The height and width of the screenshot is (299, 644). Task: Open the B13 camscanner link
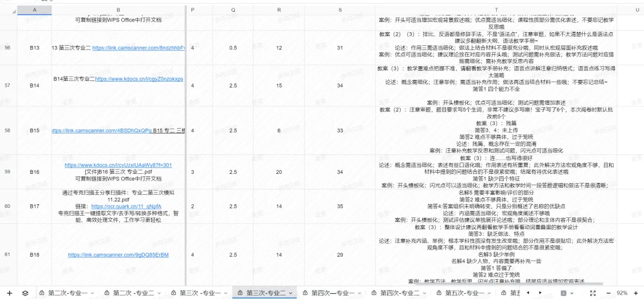pyautogui.click(x=138, y=48)
